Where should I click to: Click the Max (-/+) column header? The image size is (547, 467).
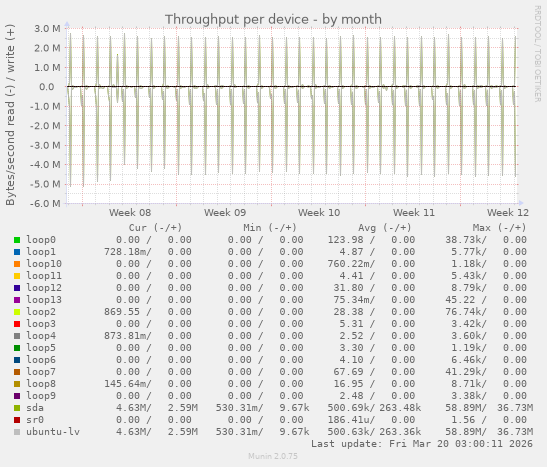coord(499,228)
